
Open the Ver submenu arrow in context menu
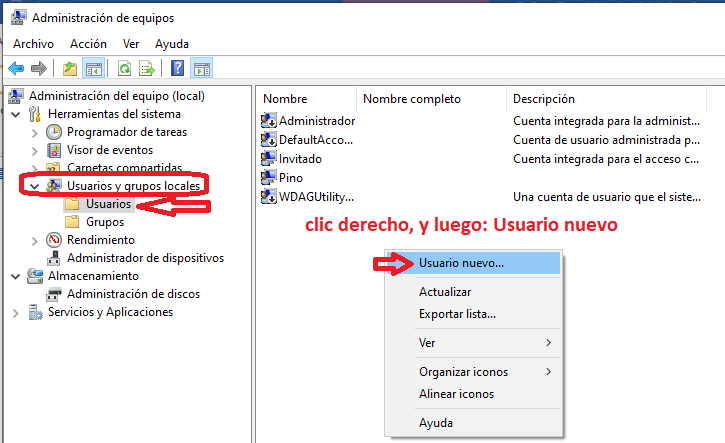tap(548, 343)
